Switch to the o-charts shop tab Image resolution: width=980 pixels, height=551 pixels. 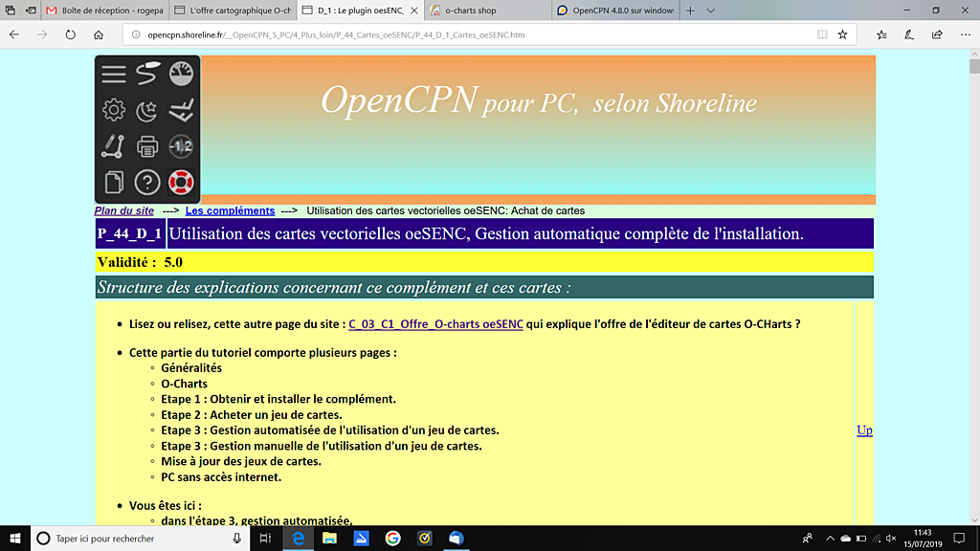[487, 11]
